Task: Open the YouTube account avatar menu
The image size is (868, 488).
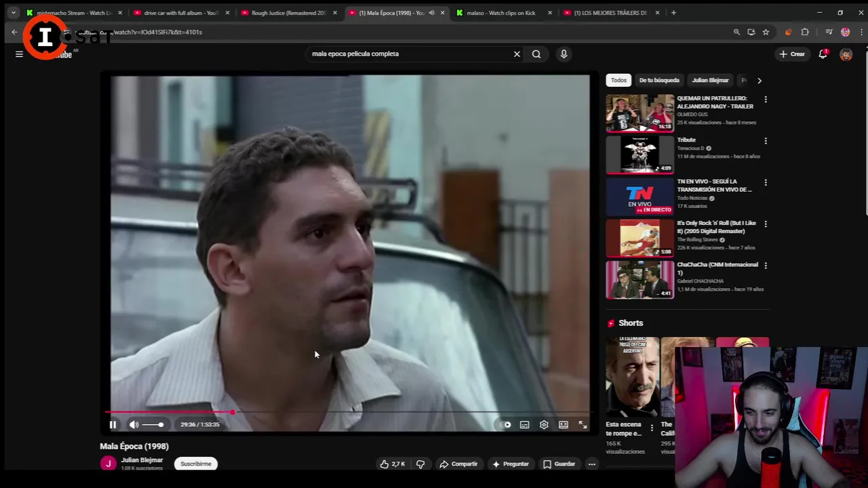Action: [x=846, y=55]
